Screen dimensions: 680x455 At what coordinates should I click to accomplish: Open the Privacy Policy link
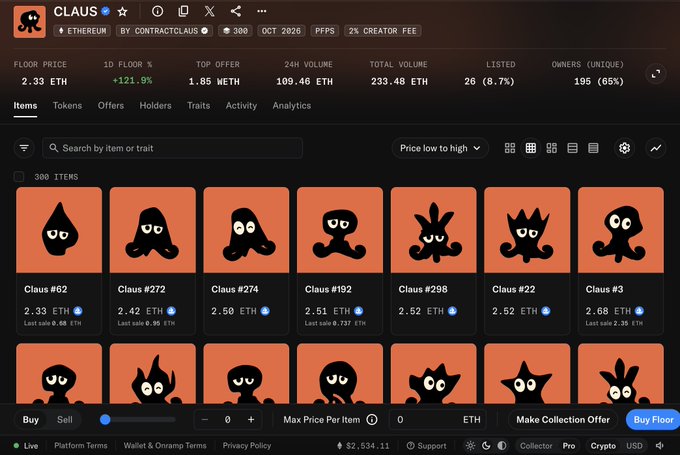pyautogui.click(x=247, y=445)
